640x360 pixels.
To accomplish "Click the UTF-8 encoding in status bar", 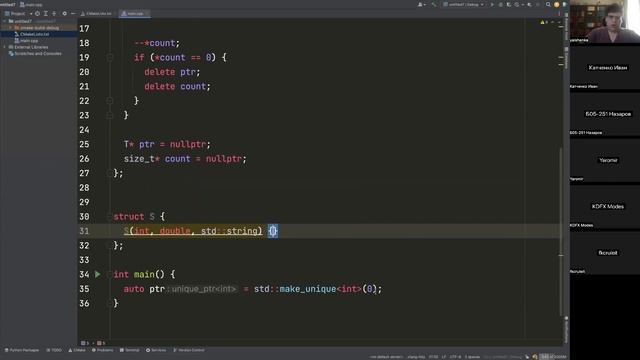I will (x=455, y=357).
